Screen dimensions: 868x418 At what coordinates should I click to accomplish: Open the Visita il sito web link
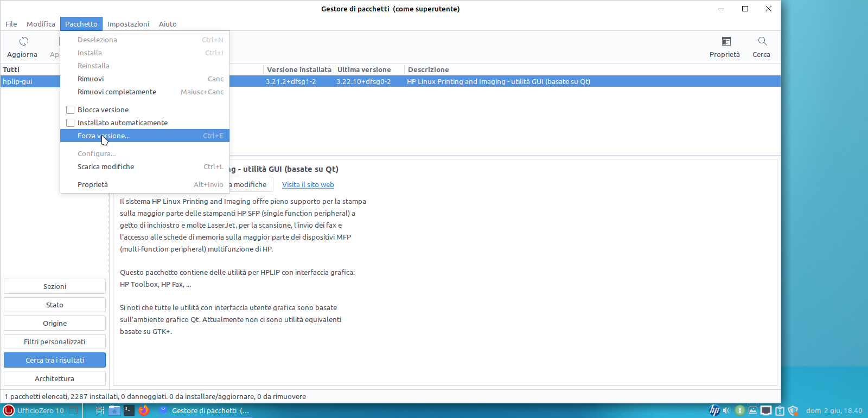click(308, 185)
